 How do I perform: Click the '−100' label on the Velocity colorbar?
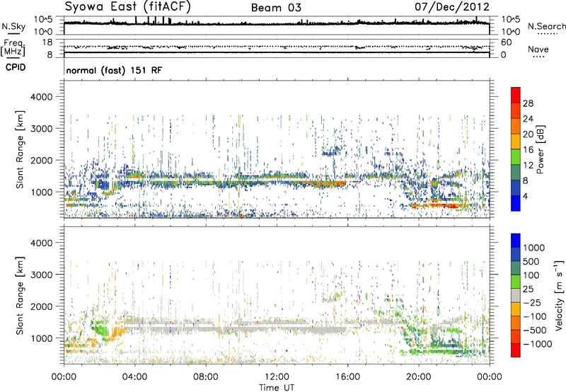pyautogui.click(x=535, y=316)
